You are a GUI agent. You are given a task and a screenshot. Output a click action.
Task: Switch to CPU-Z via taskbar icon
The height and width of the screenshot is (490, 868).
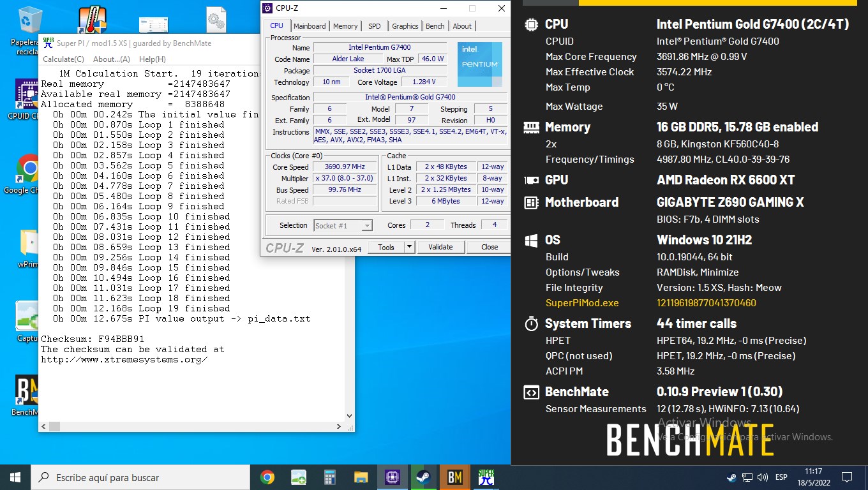point(392,477)
